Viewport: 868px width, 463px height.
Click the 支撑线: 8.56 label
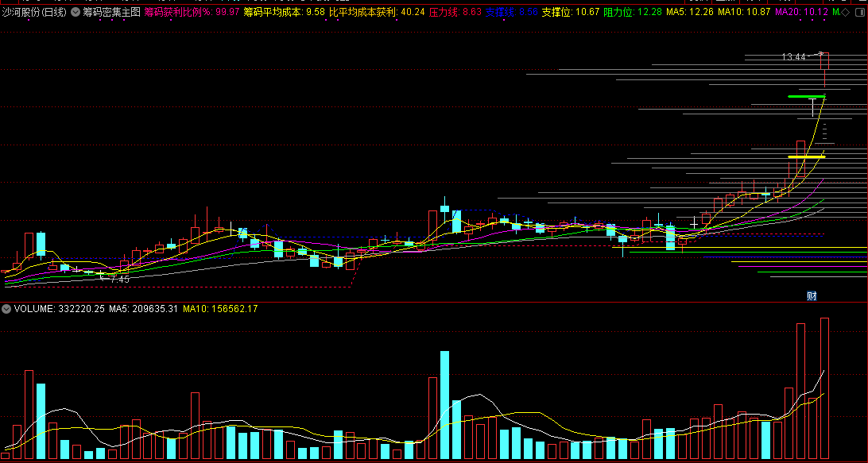pos(512,12)
